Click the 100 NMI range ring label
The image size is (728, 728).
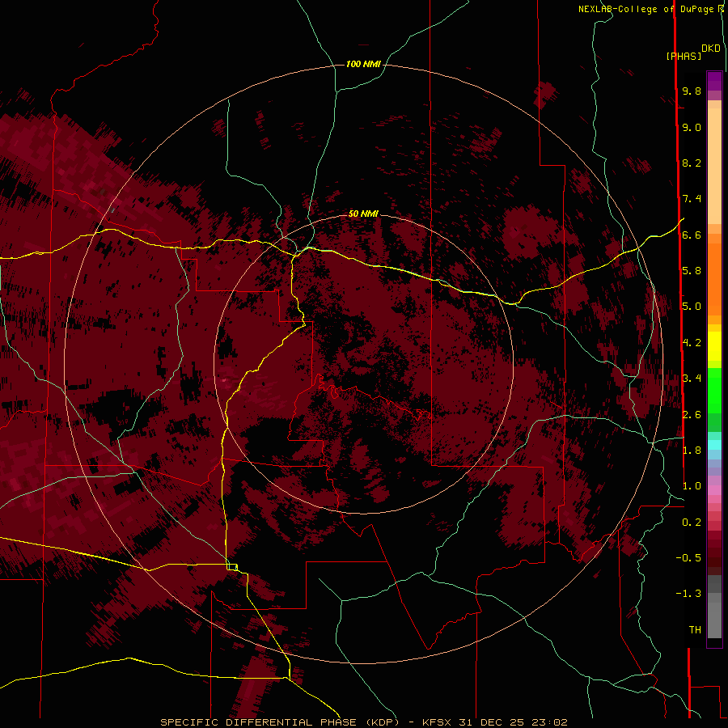[x=363, y=64]
